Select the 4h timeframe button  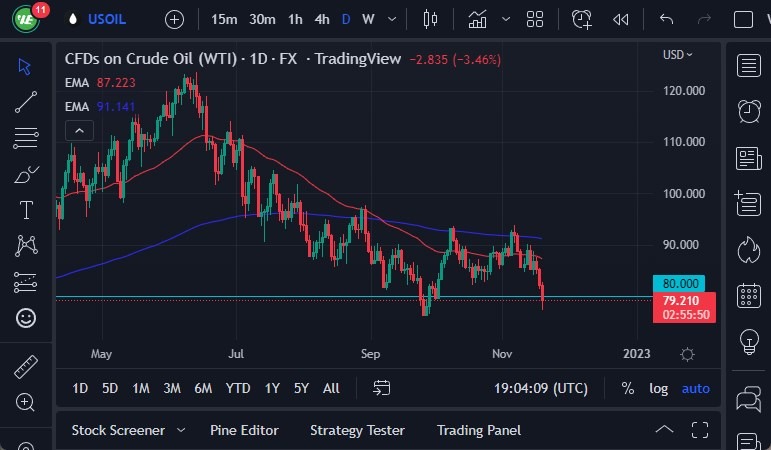(x=322, y=19)
